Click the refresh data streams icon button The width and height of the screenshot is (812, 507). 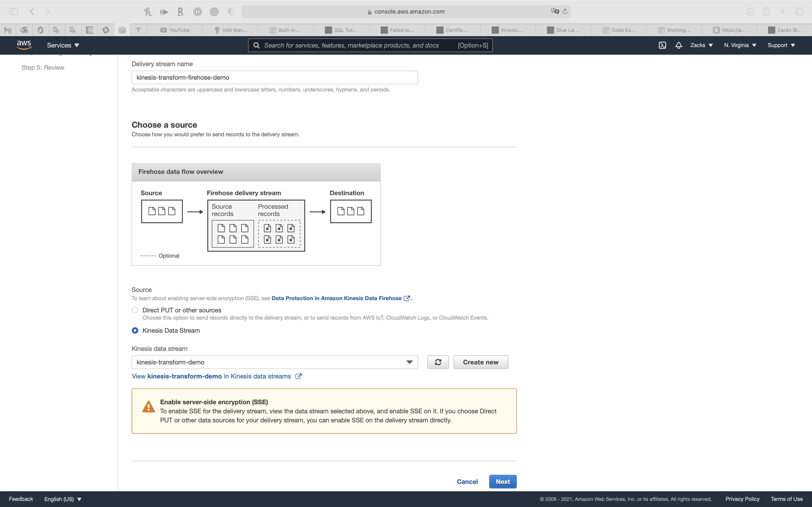coord(438,362)
